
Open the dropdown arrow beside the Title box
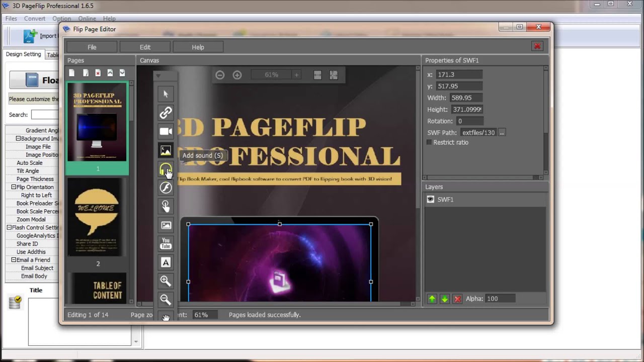click(x=135, y=342)
